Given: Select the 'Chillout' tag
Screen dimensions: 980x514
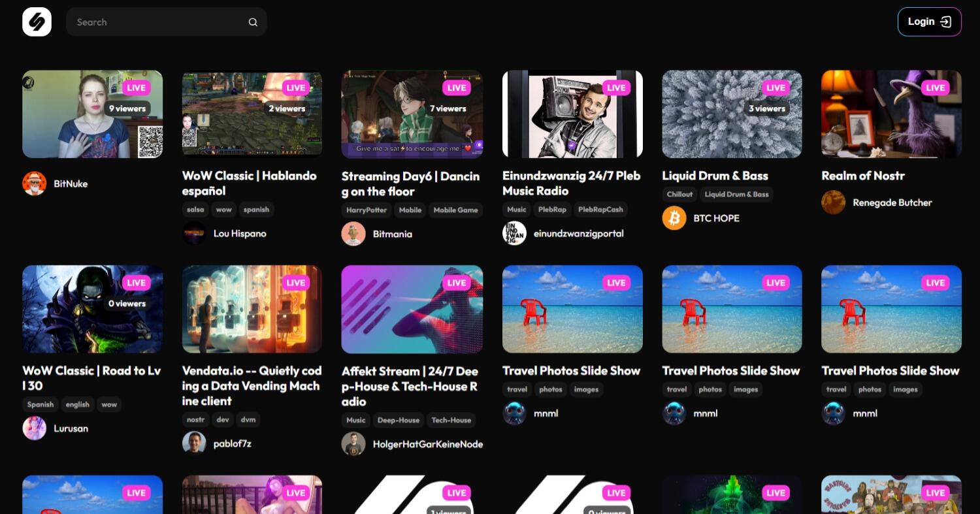Looking at the screenshot, I should [679, 194].
